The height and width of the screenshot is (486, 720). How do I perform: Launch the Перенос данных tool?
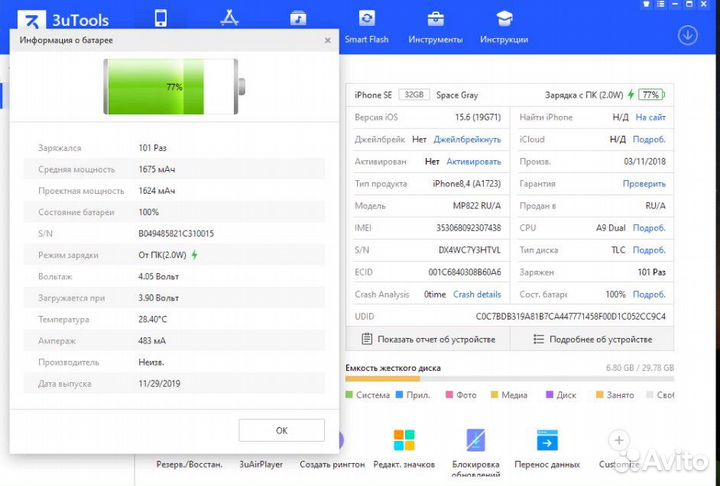tap(547, 450)
